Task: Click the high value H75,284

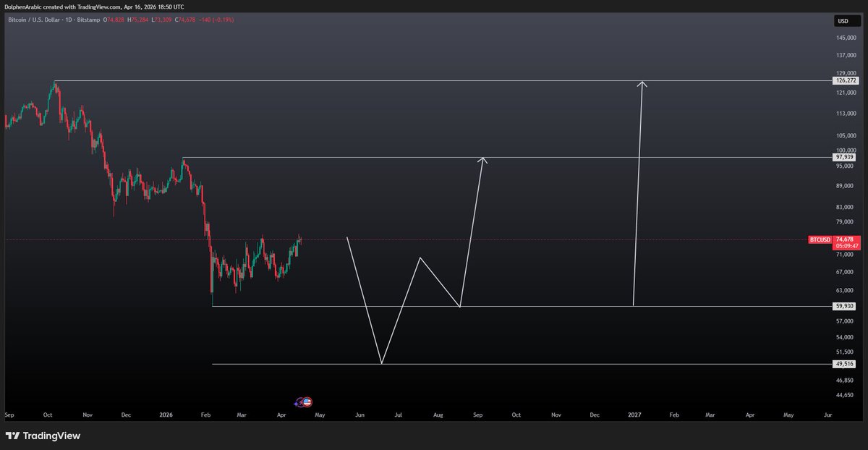Action: tap(137, 20)
